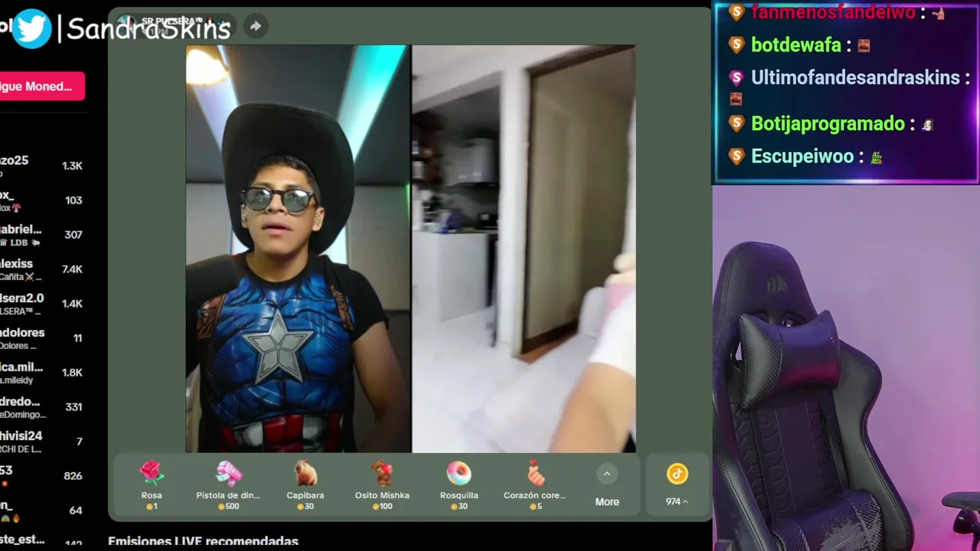Viewport: 980px width, 551px height.
Task: Click the SandraSkins overlay title
Action: [149, 29]
